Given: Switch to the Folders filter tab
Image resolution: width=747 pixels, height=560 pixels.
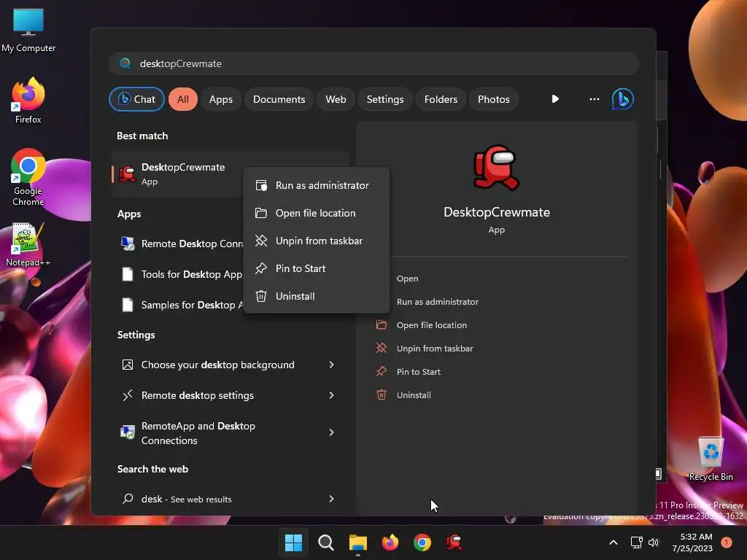Looking at the screenshot, I should (441, 99).
